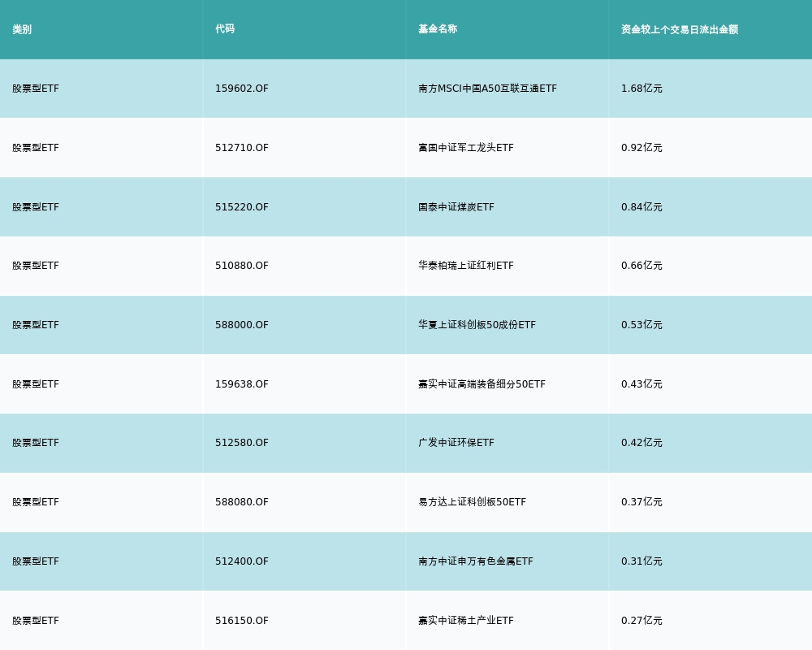Viewport: 812px width, 650px height.
Task: Select fund 南方中证申万有色金属ETF
Action: 475,561
